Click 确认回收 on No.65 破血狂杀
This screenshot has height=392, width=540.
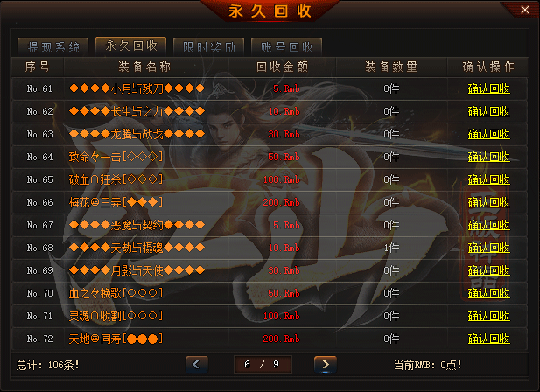[x=488, y=179]
